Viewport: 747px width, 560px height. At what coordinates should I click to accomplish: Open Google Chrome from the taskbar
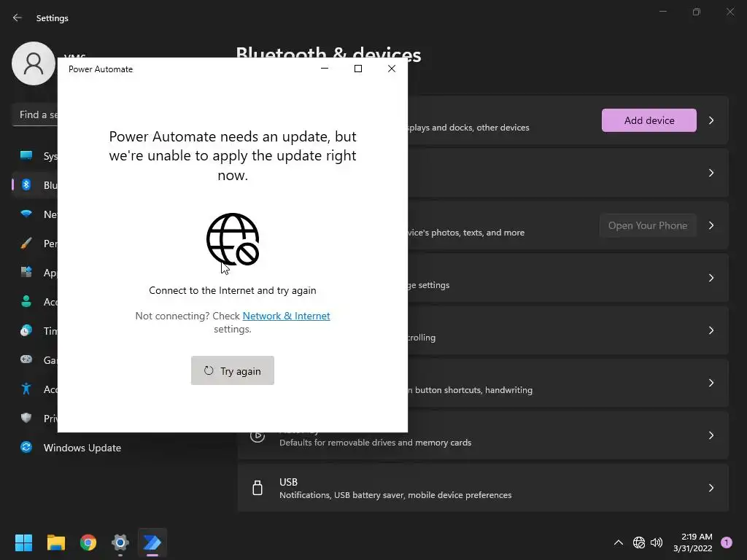pyautogui.click(x=88, y=542)
